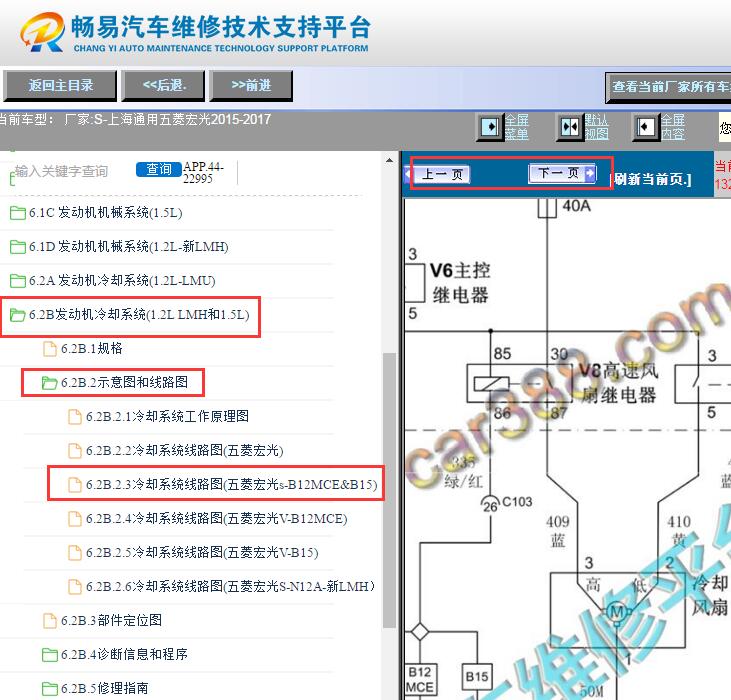Open 6.2B.2.3冷却系统线路图(五菱宏光s-B12MCE&B15)
Image resolution: width=731 pixels, height=700 pixels.
pos(232,485)
